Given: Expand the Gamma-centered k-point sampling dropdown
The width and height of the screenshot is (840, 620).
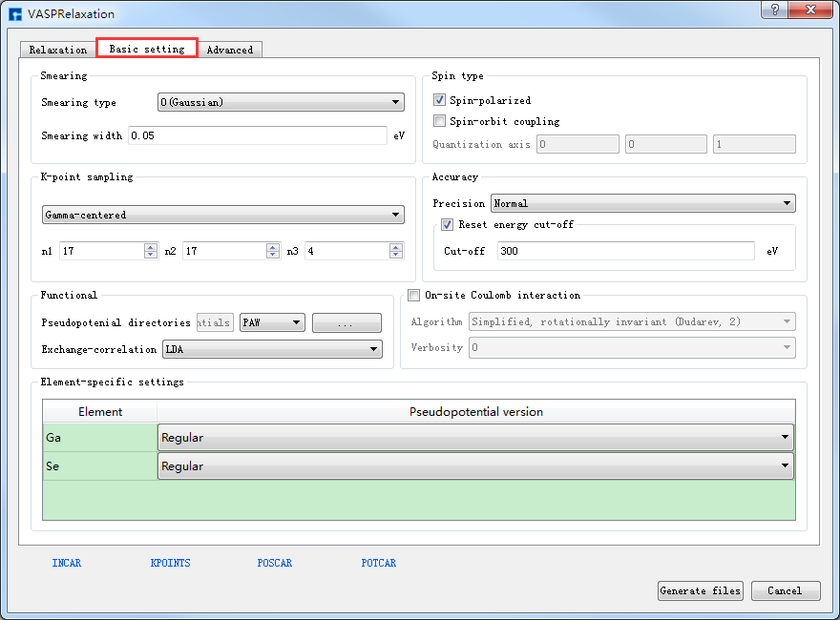Looking at the screenshot, I should (222, 216).
